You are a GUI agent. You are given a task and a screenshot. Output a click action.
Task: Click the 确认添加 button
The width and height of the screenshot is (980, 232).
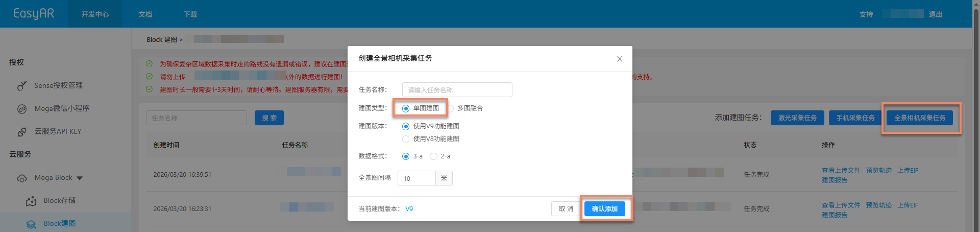[x=604, y=208]
